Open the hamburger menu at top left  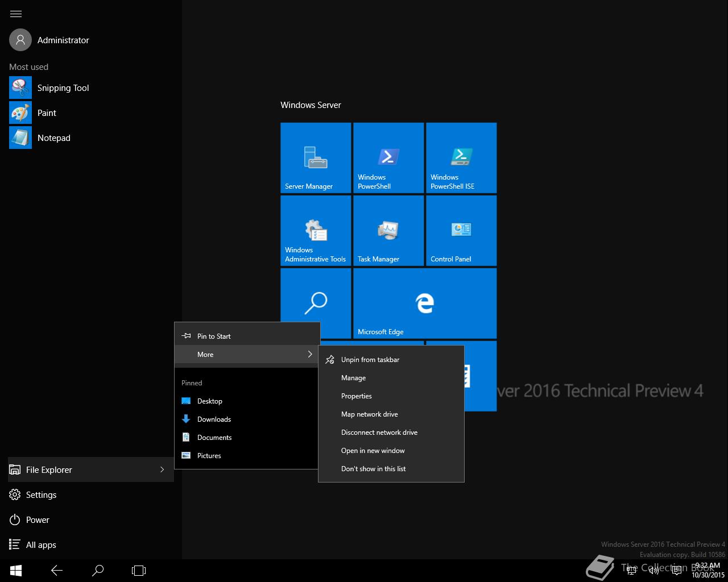[16, 14]
